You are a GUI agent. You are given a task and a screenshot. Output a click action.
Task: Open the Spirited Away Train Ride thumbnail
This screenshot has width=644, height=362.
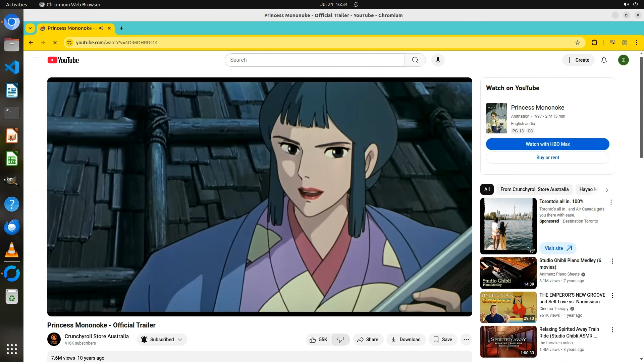pyautogui.click(x=508, y=342)
